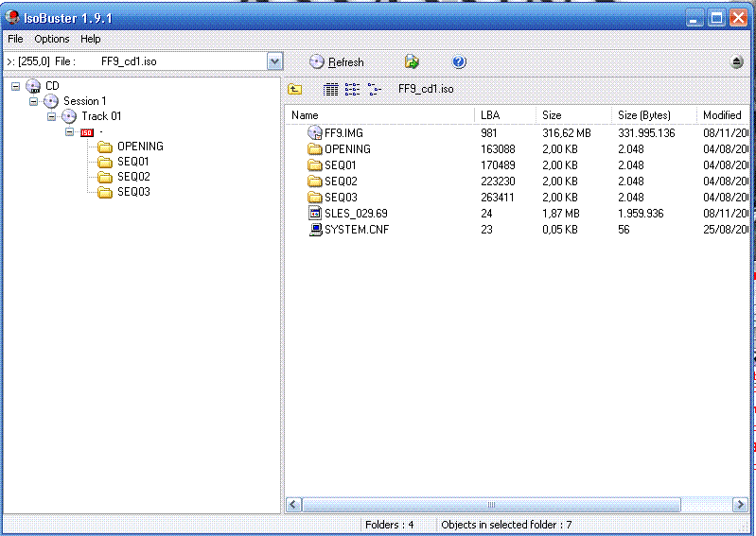Select the SEQ01 folder icon in file list

[x=315, y=165]
